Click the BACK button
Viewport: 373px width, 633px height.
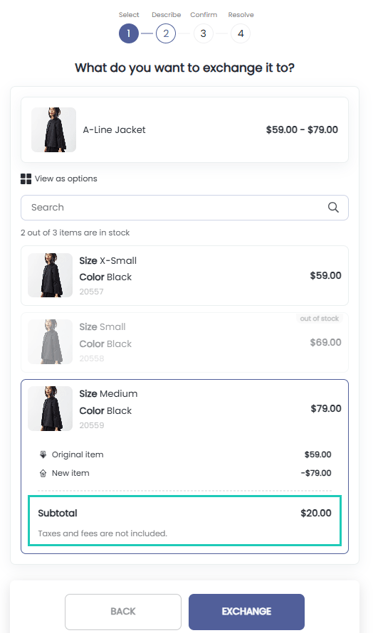point(123,612)
